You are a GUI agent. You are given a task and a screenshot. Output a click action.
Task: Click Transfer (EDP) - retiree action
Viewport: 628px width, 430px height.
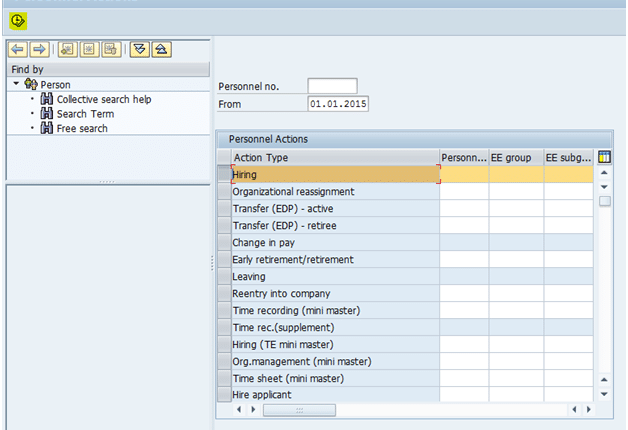336,225
